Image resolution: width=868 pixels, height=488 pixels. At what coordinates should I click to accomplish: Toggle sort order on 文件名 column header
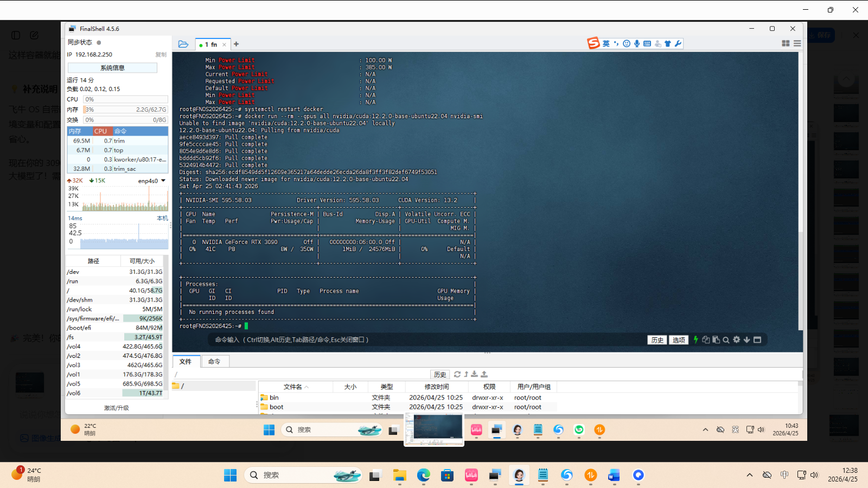[x=295, y=387]
